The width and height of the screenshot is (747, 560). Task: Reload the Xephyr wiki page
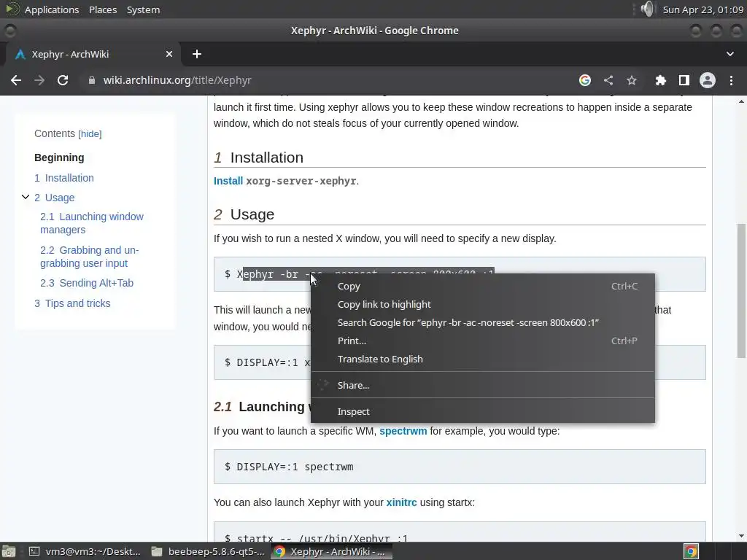63,80
